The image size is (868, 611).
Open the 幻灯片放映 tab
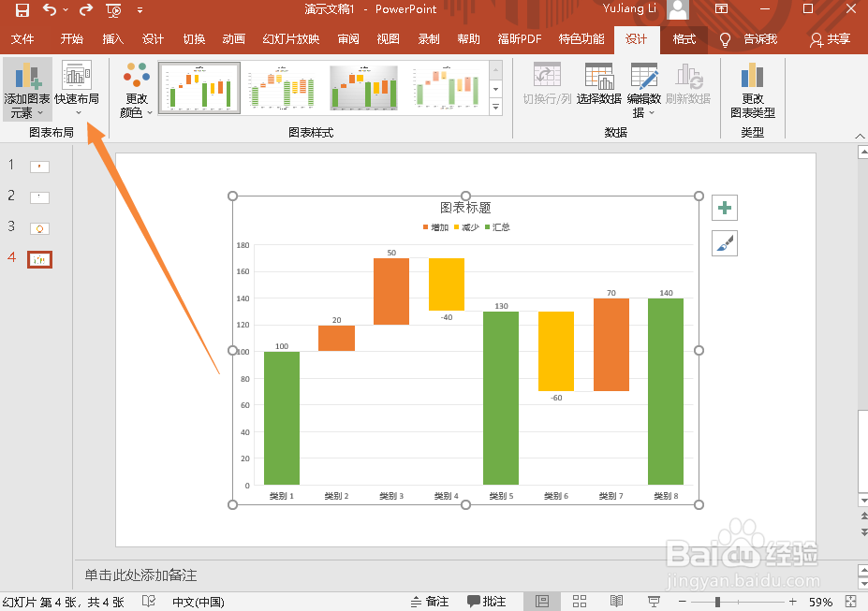tap(291, 38)
